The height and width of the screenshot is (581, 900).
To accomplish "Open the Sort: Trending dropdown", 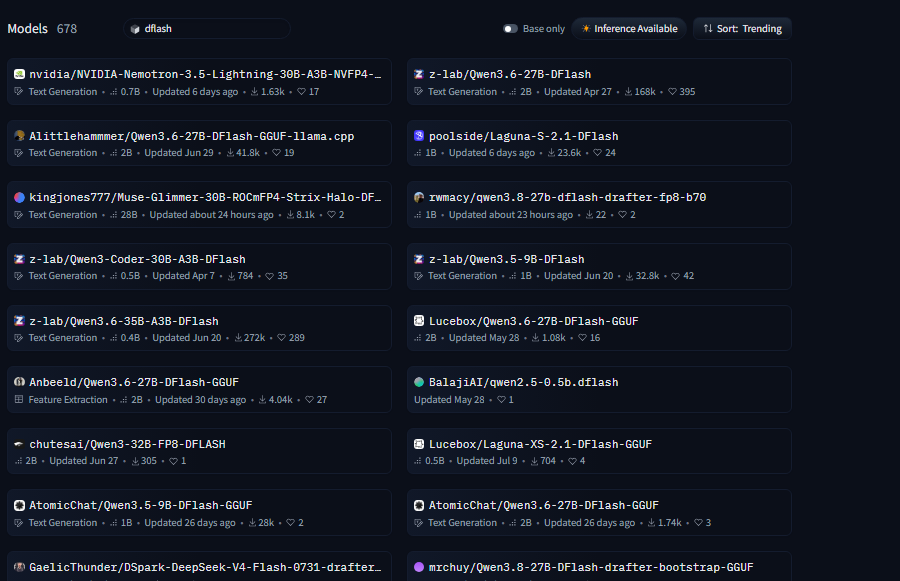I will pos(742,29).
